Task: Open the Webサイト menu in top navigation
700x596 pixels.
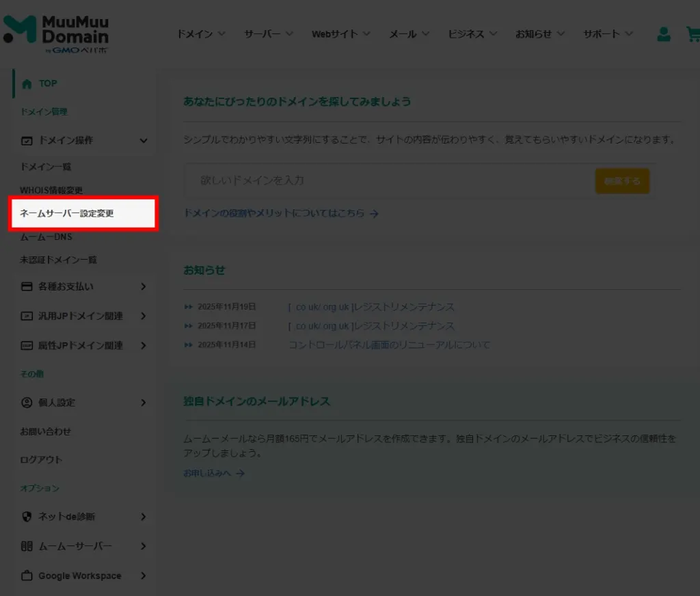Action: [340, 33]
